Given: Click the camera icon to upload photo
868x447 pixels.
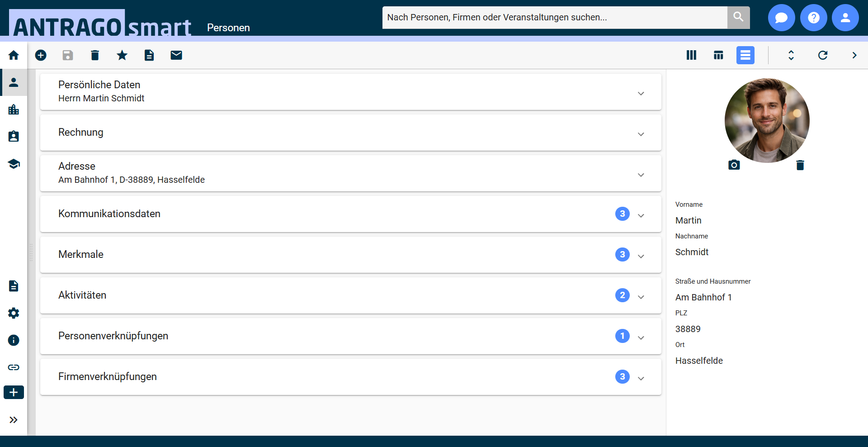Looking at the screenshot, I should [x=734, y=165].
